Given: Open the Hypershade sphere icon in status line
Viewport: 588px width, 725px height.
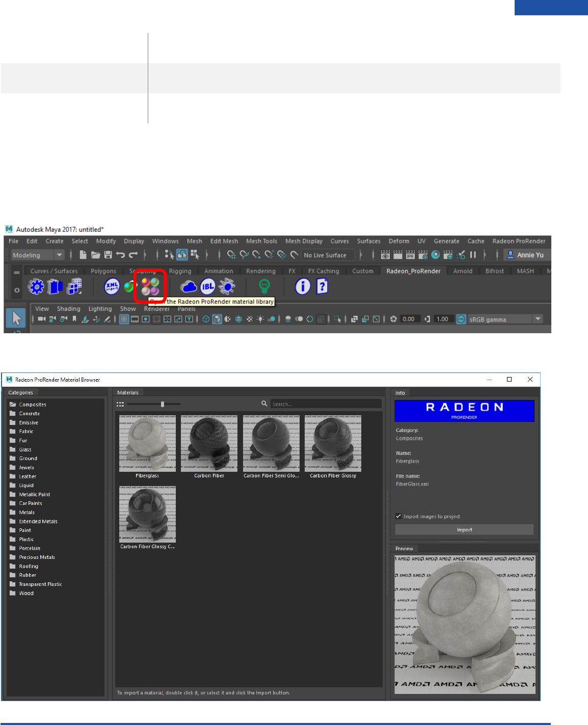Looking at the screenshot, I should pyautogui.click(x=436, y=255).
